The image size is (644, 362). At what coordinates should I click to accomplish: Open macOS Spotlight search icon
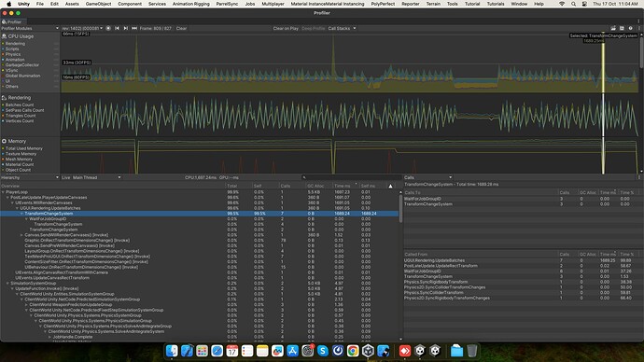573,4
